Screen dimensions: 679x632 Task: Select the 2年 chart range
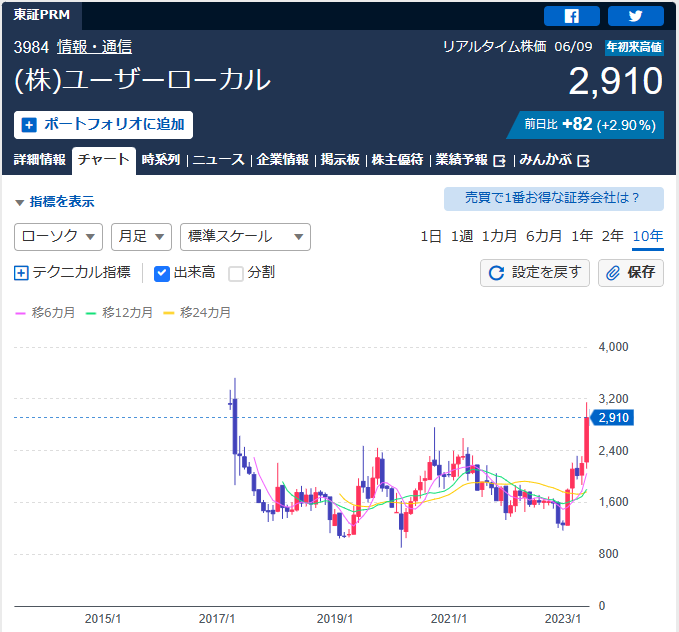pos(612,237)
